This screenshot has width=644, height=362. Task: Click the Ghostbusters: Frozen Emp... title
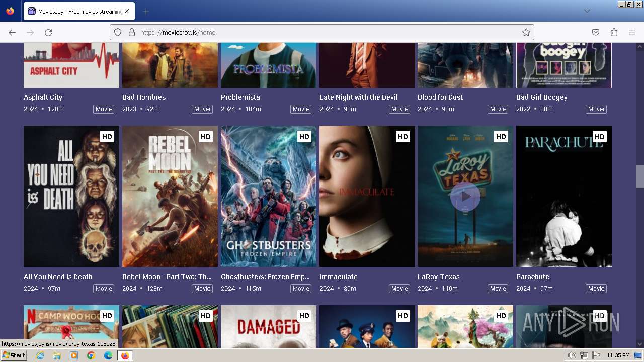265,277
